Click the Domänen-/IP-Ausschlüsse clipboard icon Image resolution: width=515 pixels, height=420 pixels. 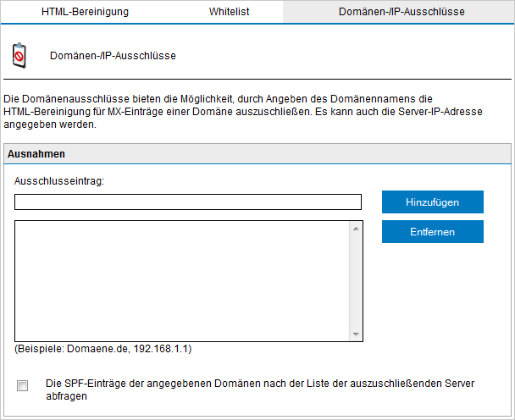tap(19, 55)
